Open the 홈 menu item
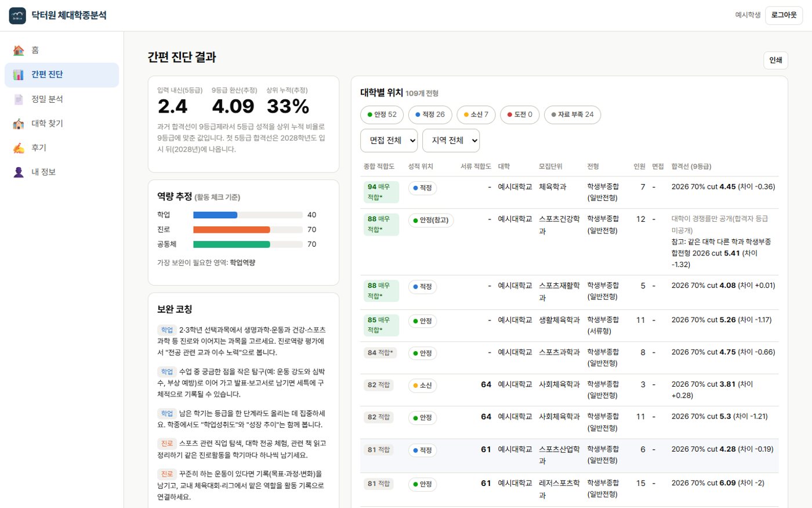This screenshot has height=508, width=812. 61,51
